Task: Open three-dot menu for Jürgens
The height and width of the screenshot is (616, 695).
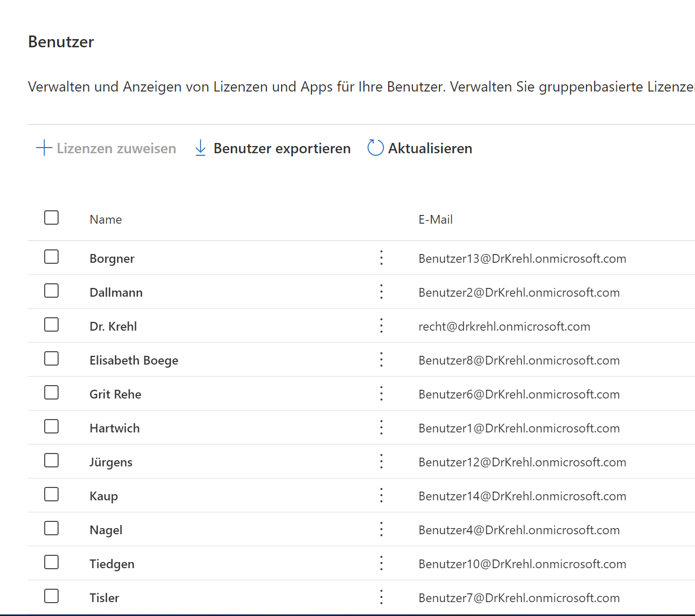Action: 381,461
